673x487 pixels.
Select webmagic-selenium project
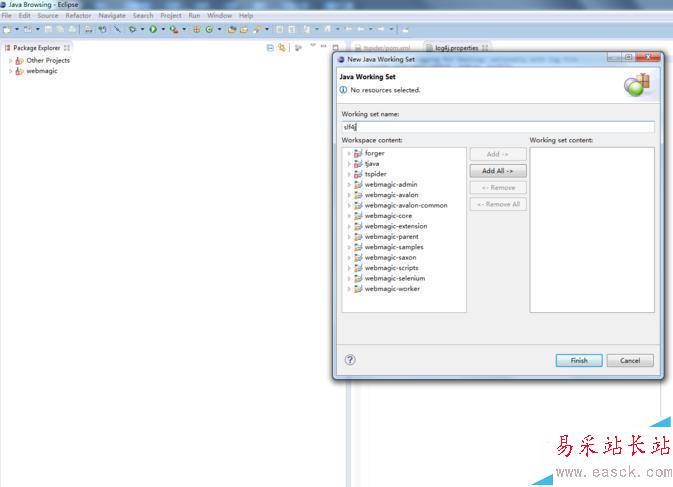(394, 278)
